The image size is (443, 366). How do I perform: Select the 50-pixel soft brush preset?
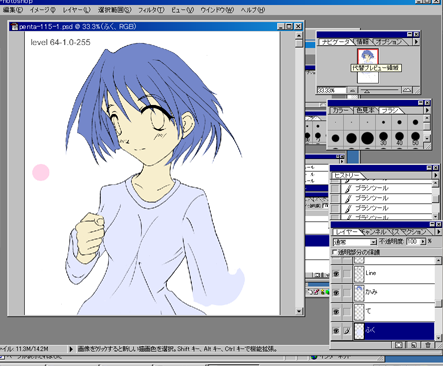[x=415, y=138]
